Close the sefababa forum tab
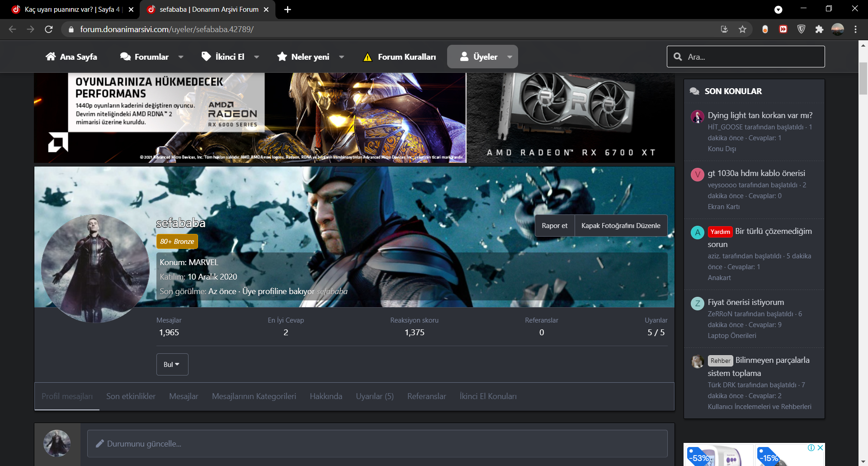 coord(266,10)
